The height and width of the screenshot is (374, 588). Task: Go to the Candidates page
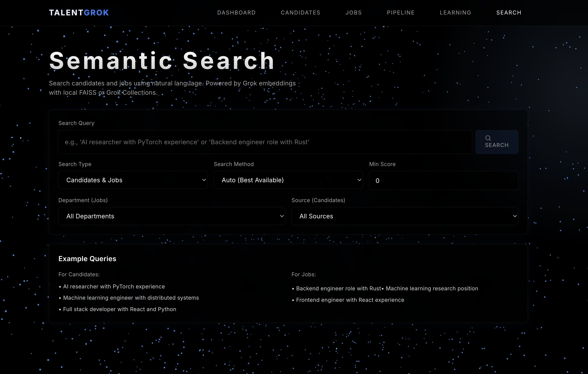pyautogui.click(x=300, y=13)
